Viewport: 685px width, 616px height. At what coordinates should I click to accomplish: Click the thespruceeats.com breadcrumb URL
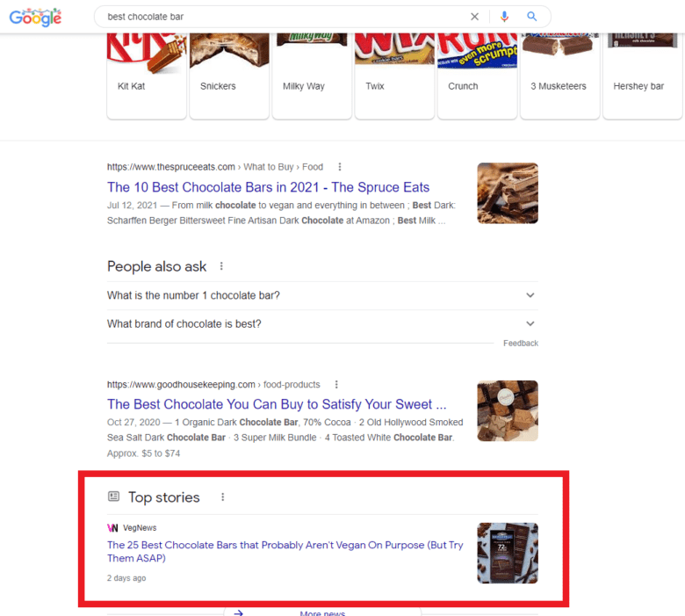click(215, 167)
